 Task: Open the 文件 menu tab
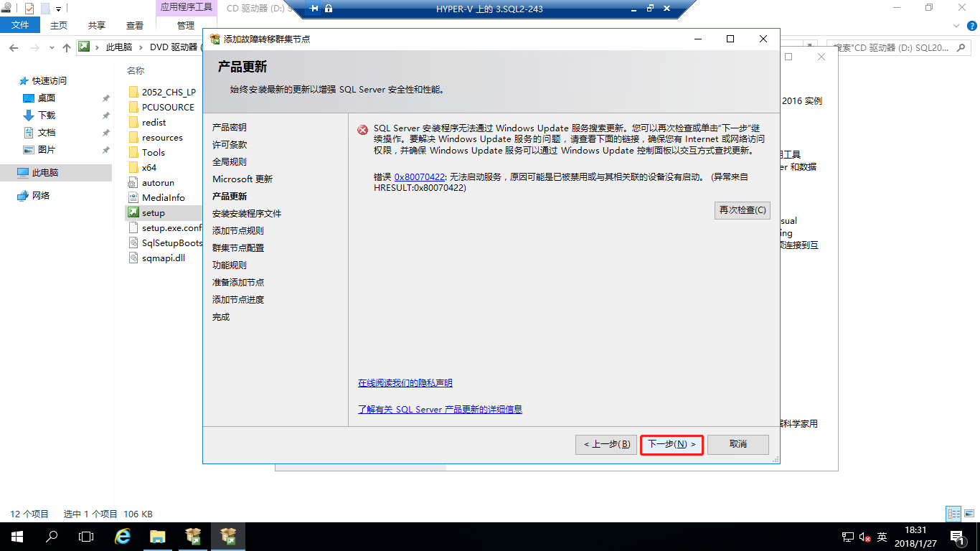click(x=21, y=25)
